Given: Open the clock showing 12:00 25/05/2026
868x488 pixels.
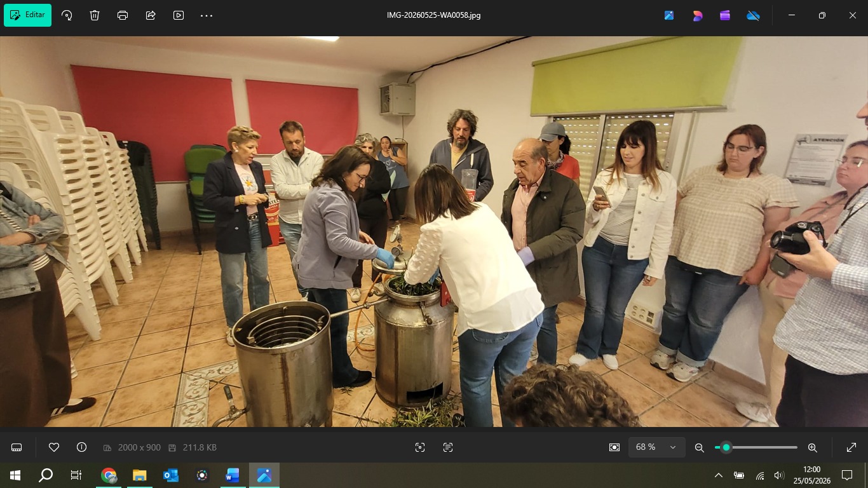Looking at the screenshot, I should (811, 475).
